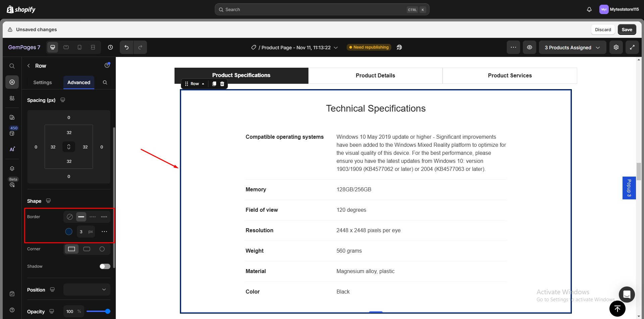Select the no-border style option

coord(70,217)
